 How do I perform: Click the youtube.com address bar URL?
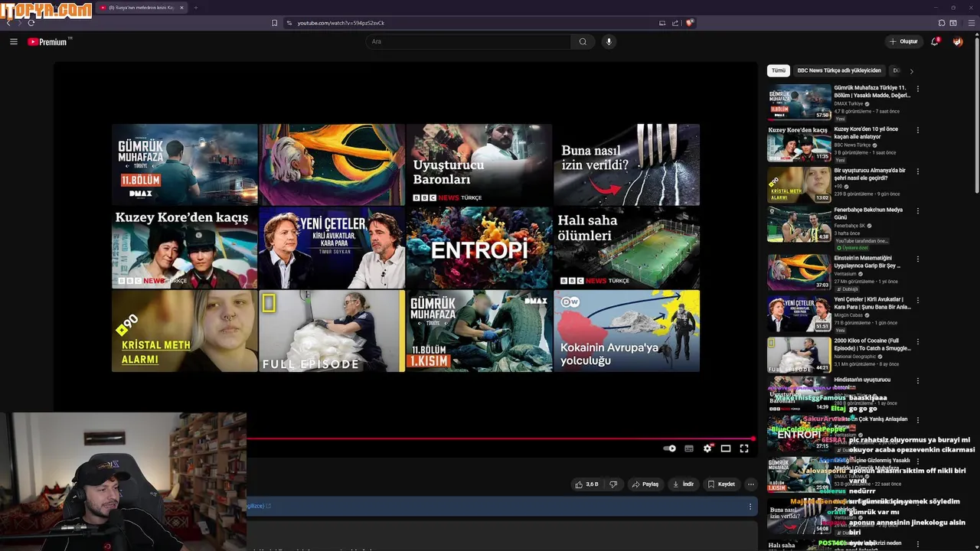(x=341, y=23)
